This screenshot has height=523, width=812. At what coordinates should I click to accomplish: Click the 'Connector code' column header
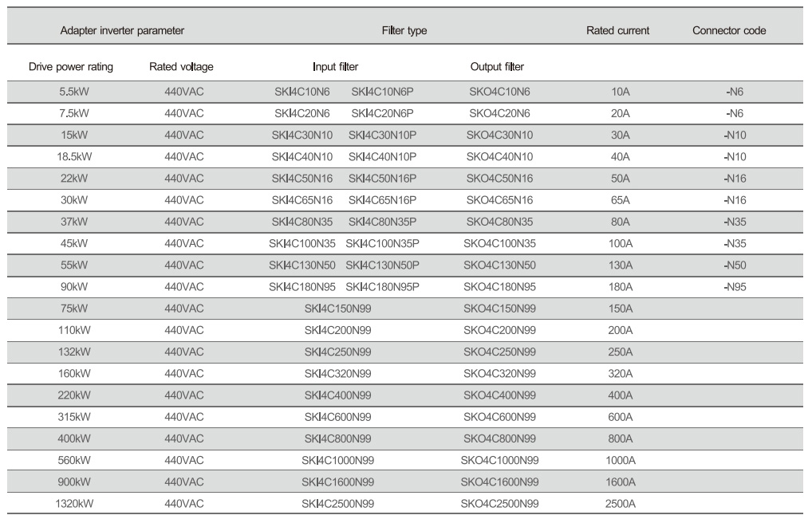[729, 30]
